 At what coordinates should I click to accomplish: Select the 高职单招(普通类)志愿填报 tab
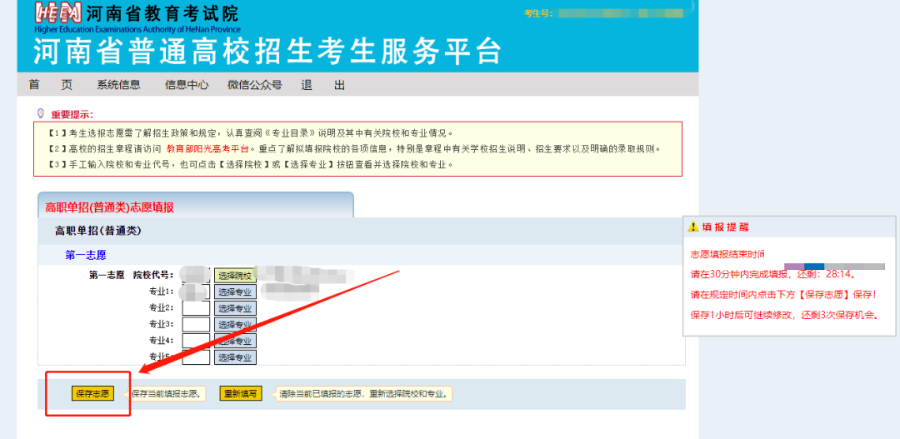coord(196,205)
